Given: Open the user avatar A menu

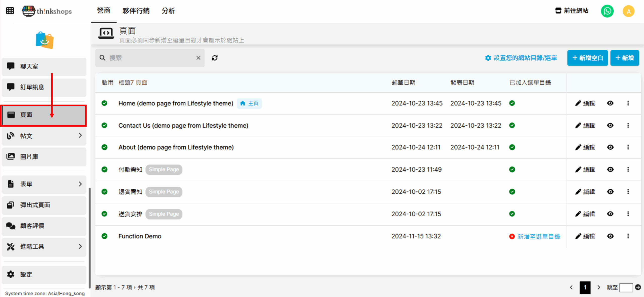Looking at the screenshot, I should [x=628, y=11].
